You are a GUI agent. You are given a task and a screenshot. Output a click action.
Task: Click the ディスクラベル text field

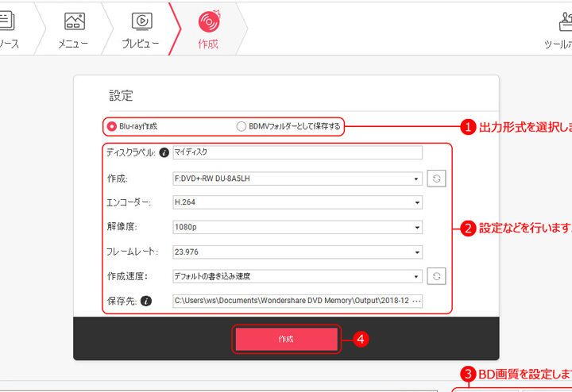(x=297, y=152)
